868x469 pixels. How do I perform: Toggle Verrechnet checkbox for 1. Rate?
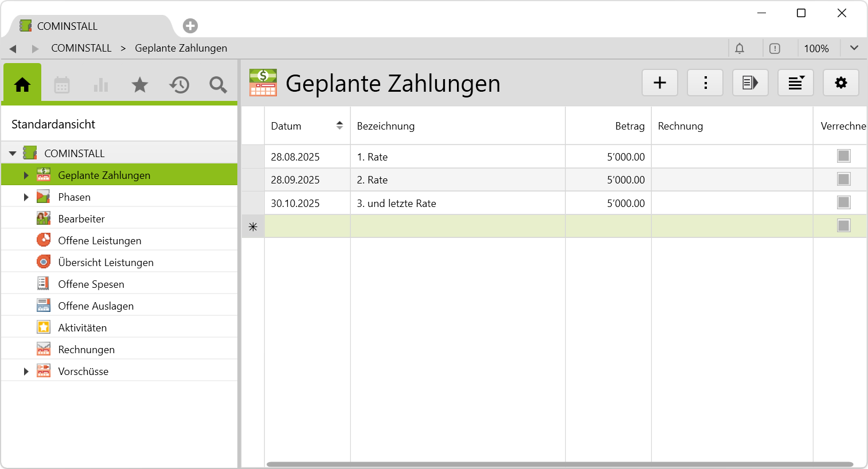click(843, 156)
